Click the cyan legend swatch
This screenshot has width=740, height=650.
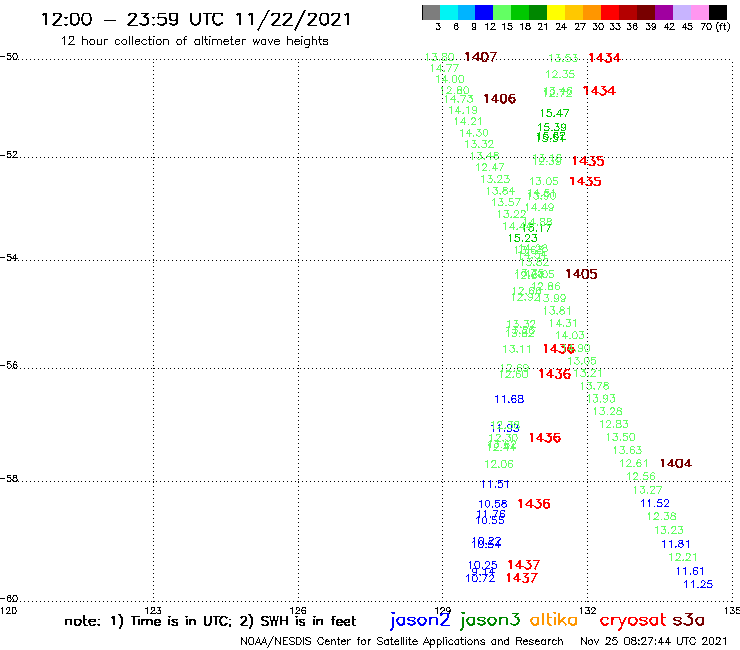[x=449, y=12]
